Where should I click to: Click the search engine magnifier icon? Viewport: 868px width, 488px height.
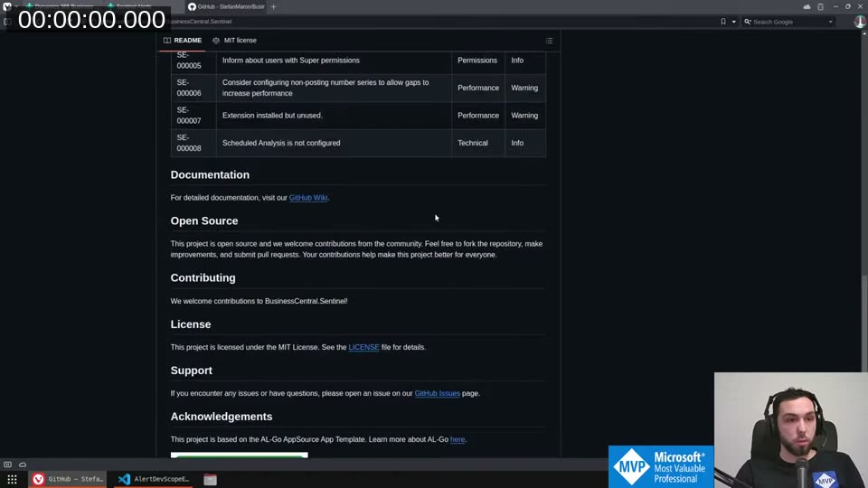coord(748,22)
